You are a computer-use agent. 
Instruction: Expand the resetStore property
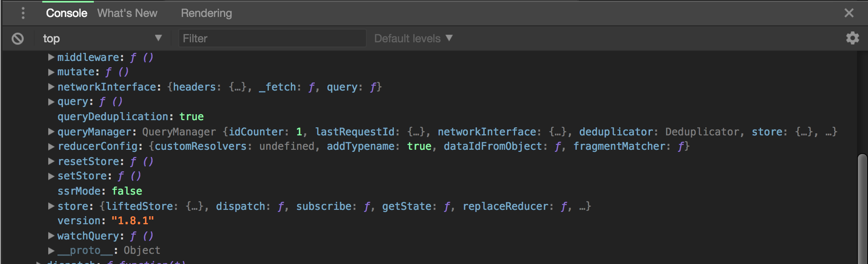click(x=51, y=161)
